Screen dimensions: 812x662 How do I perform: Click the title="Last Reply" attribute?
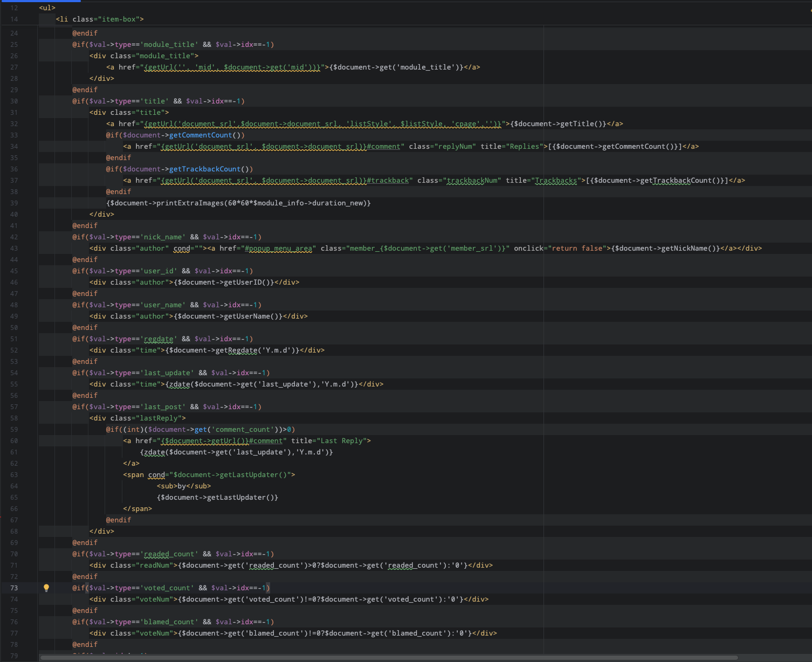tap(329, 441)
